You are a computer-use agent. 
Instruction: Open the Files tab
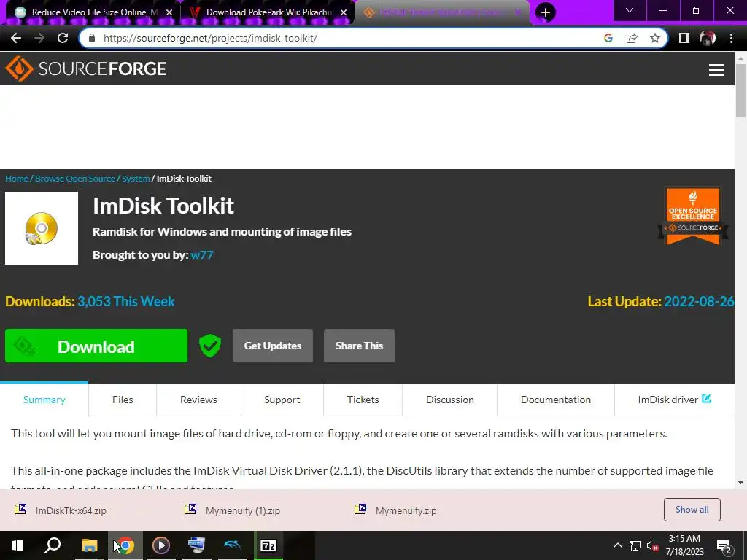pyautogui.click(x=123, y=400)
